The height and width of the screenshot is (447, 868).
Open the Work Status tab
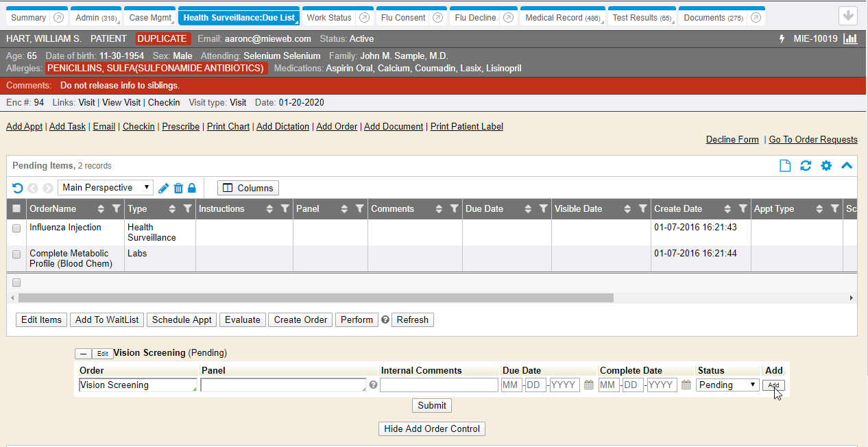[x=329, y=18]
